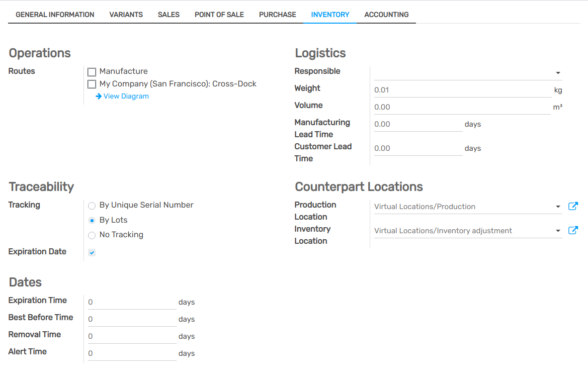Check the Cross-Dock route checkbox

tap(92, 84)
